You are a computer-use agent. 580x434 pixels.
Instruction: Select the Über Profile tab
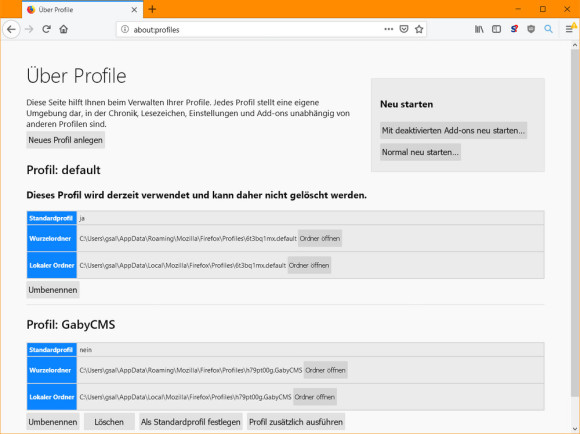[82, 10]
